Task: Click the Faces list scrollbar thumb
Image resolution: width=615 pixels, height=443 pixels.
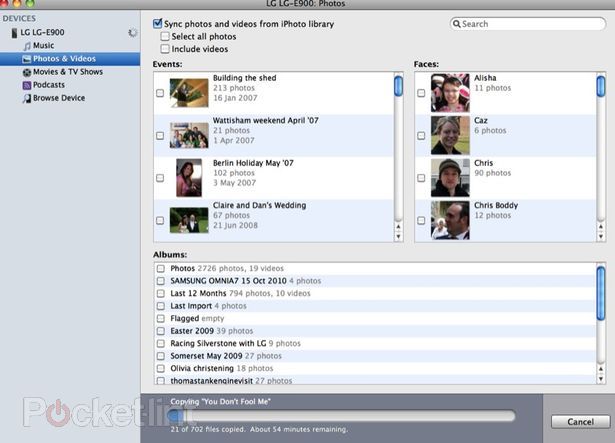Action: click(601, 86)
